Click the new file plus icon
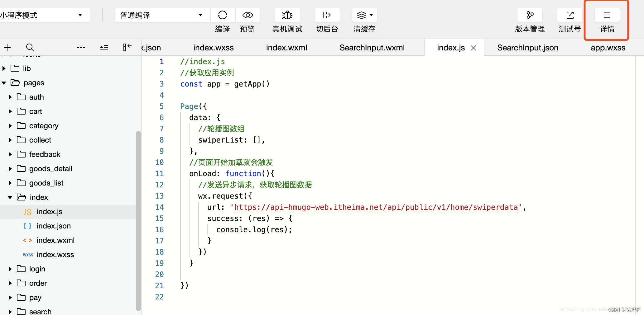 7,47
